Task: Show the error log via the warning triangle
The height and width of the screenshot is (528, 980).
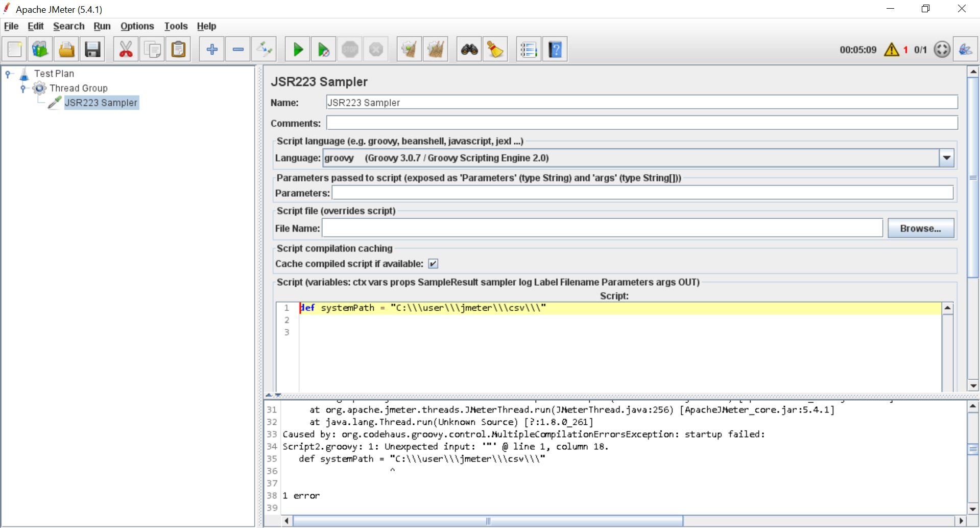Action: (x=891, y=49)
